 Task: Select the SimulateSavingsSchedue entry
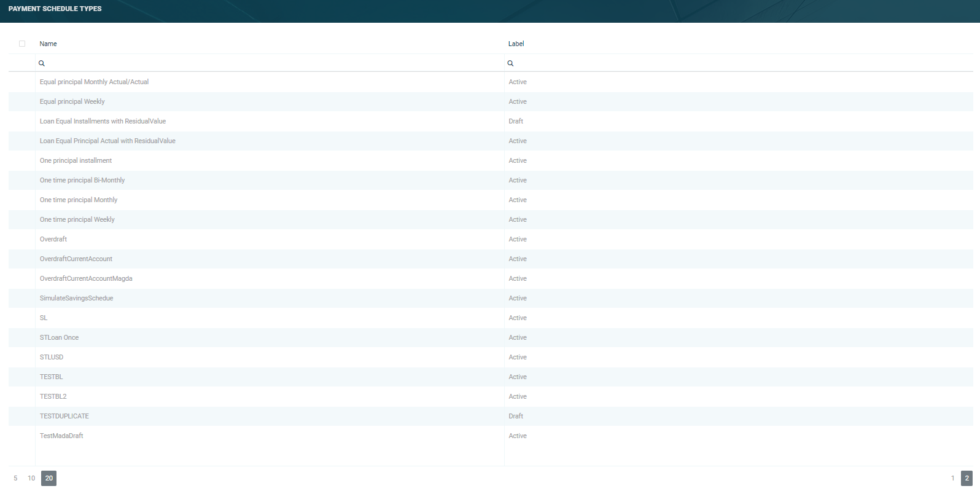491,298
